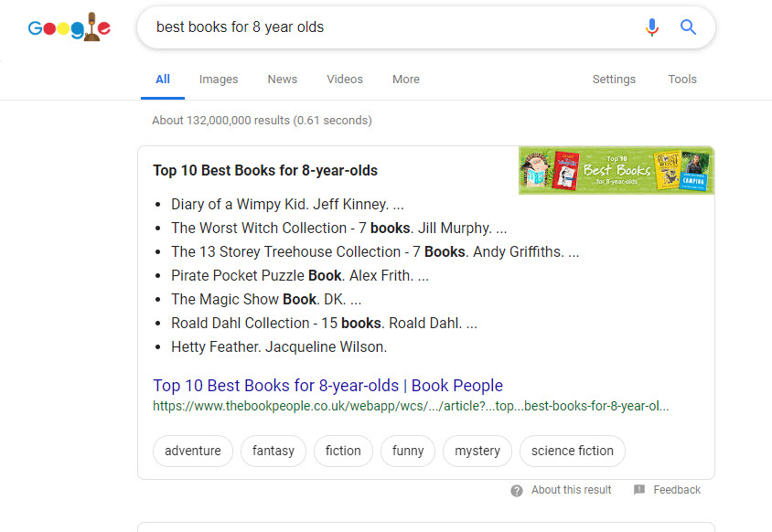Select the Videos tab

coord(345,80)
